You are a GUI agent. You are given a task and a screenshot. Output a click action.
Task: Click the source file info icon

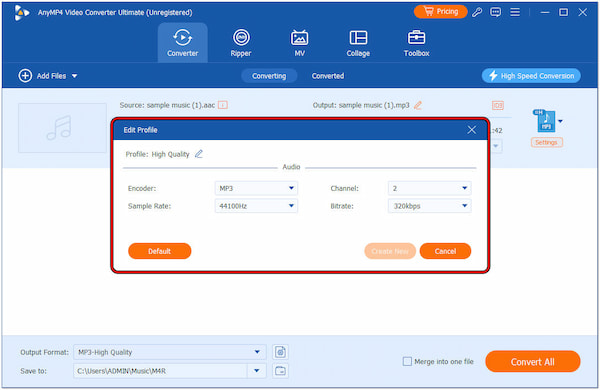(x=223, y=105)
